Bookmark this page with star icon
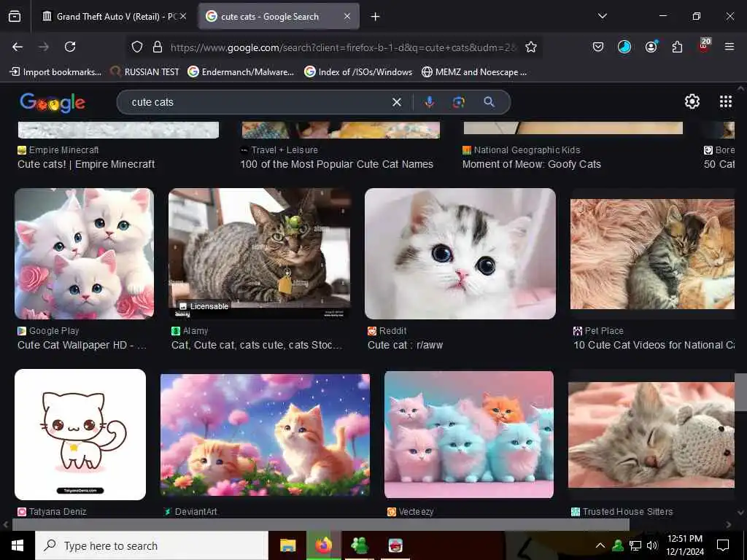The height and width of the screenshot is (560, 747). (531, 47)
